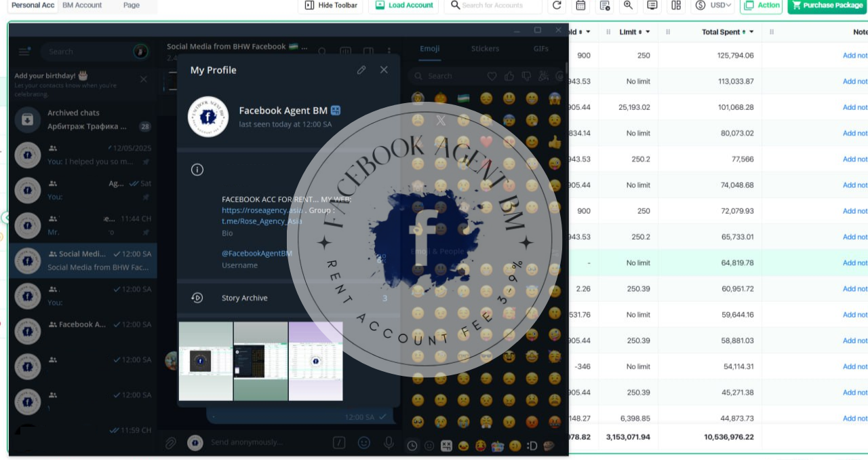Screen dimensions: 868x460
Task: Click the Limit column drag handle
Action: 608,32
